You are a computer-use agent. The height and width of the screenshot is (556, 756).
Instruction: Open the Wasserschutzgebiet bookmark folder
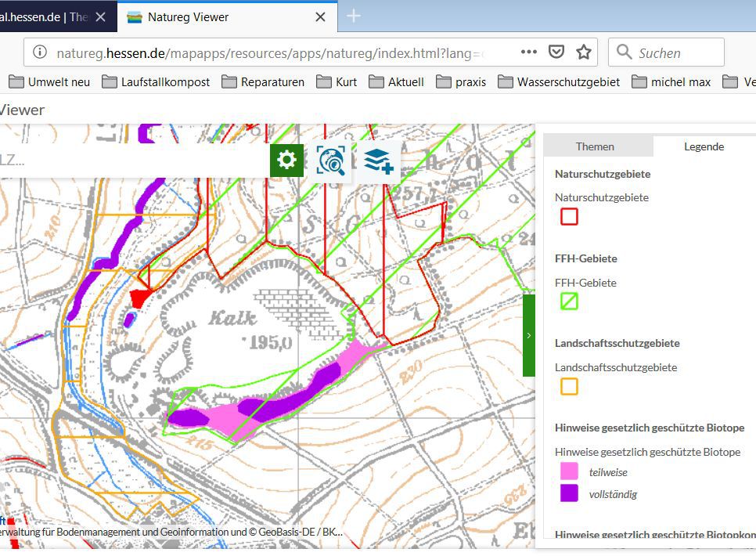point(559,81)
